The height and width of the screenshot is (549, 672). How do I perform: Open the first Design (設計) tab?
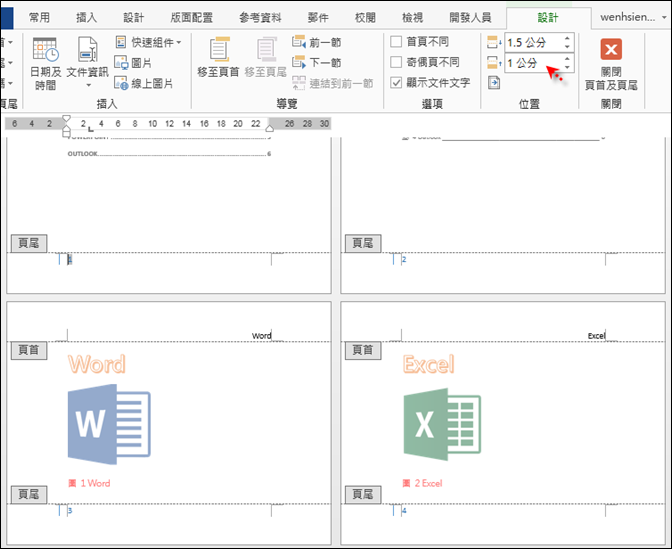(134, 18)
